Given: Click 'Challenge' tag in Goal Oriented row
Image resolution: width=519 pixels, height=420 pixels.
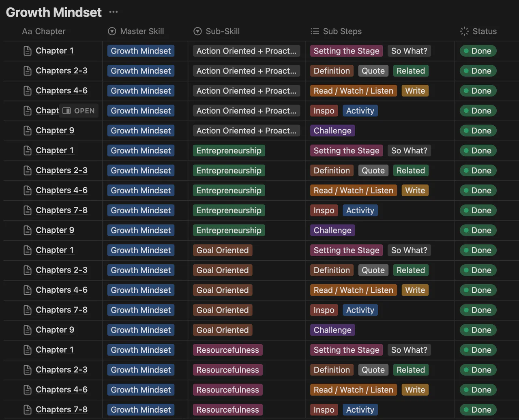Looking at the screenshot, I should [332, 330].
